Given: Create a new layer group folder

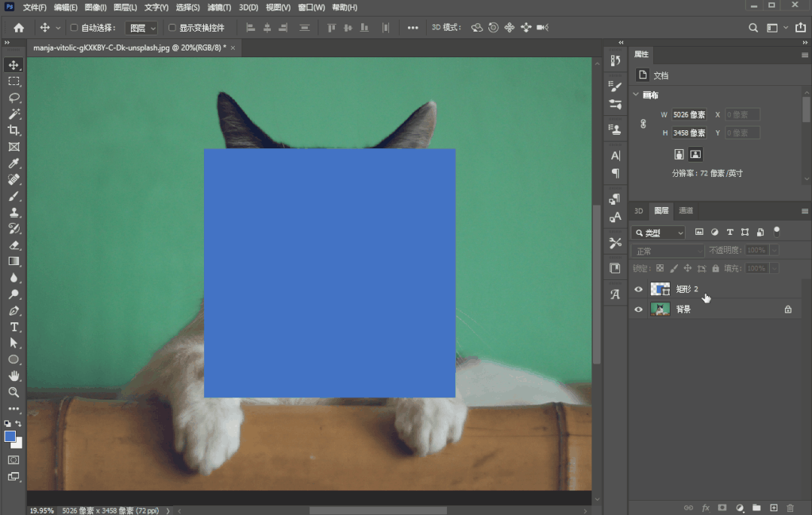Looking at the screenshot, I should point(756,507).
